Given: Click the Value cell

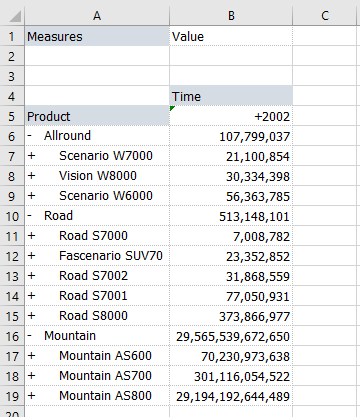Looking at the screenshot, I should (231, 36).
